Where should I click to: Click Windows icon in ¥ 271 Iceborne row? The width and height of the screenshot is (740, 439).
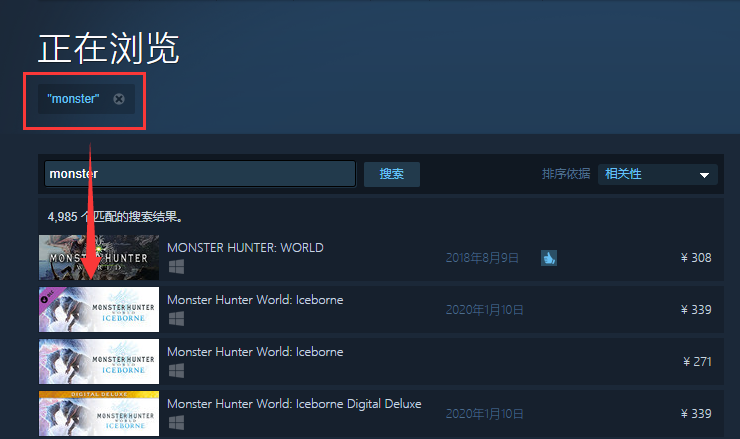point(177,371)
